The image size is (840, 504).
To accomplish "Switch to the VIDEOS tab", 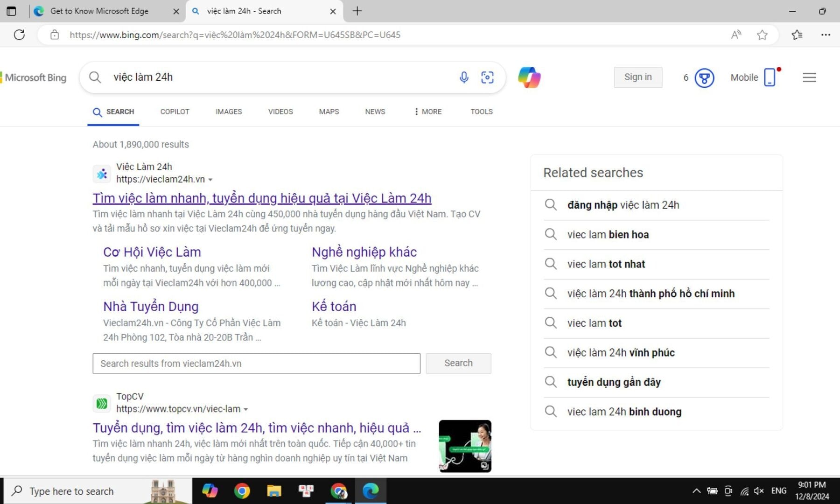I will coord(280,112).
